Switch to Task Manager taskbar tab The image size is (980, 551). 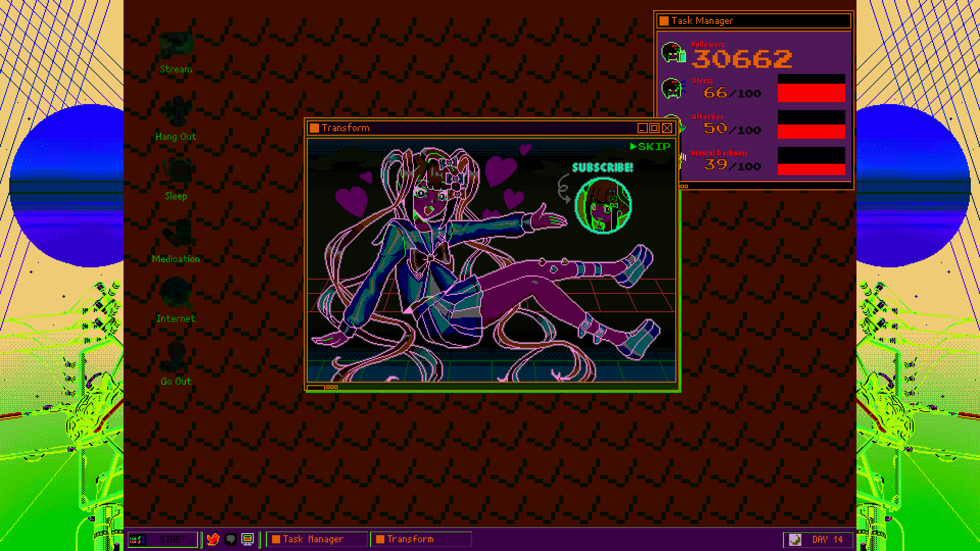316,539
